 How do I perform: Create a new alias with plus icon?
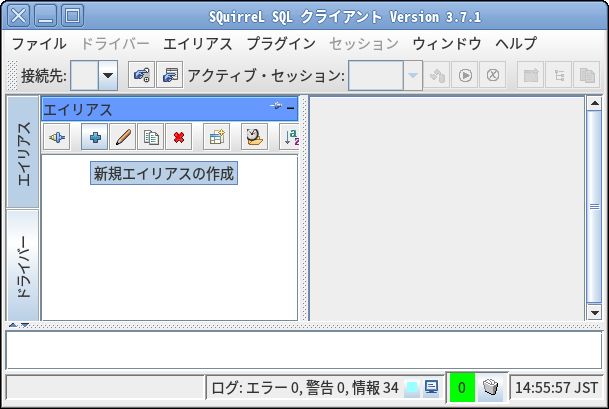click(94, 137)
